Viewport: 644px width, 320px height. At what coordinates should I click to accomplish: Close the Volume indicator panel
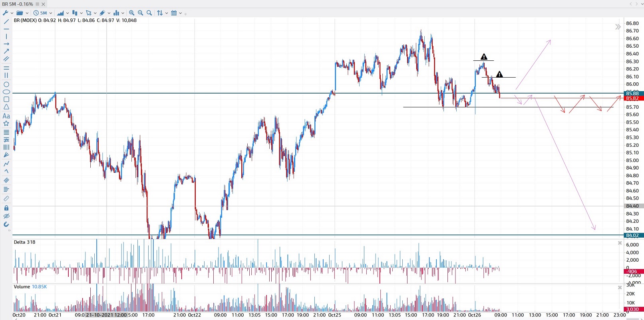point(620,288)
